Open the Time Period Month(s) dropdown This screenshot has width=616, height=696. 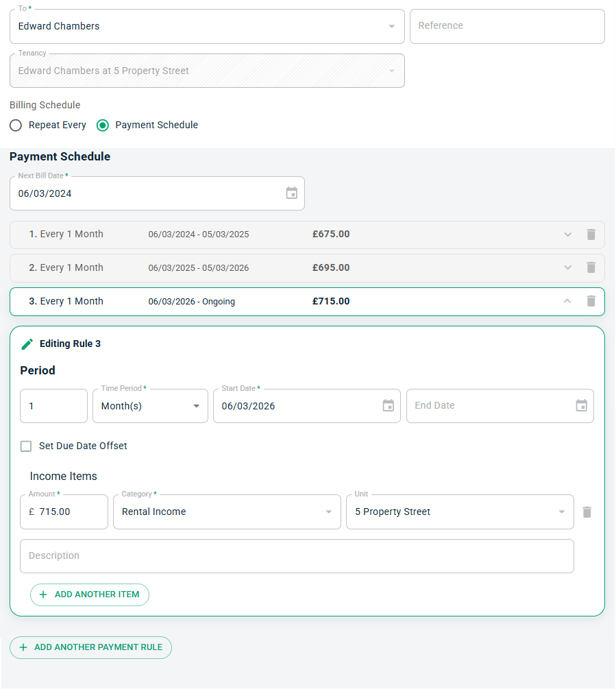pos(150,406)
